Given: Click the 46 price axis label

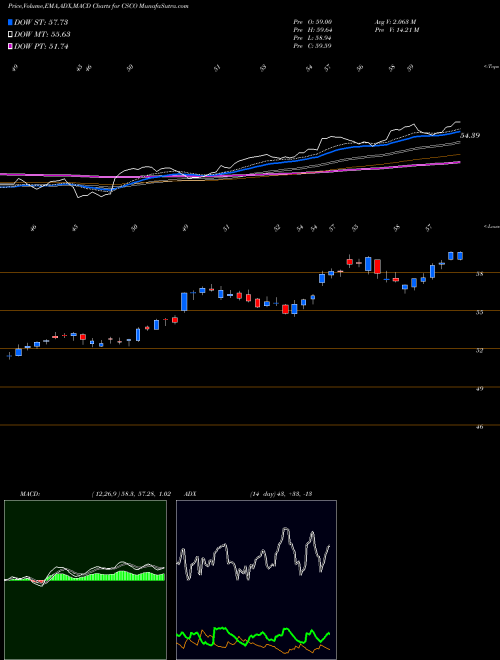Looking at the screenshot, I should (479, 427).
